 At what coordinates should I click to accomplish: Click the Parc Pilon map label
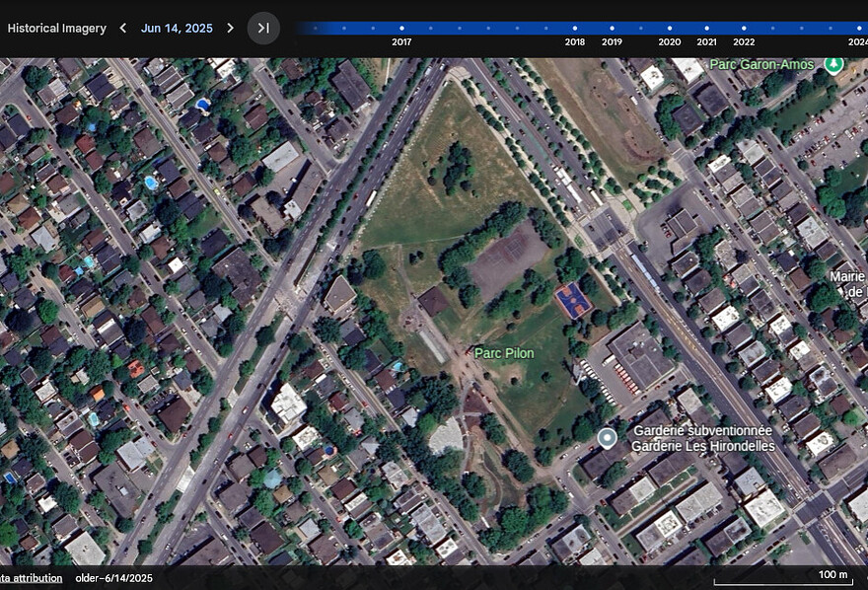(x=504, y=353)
